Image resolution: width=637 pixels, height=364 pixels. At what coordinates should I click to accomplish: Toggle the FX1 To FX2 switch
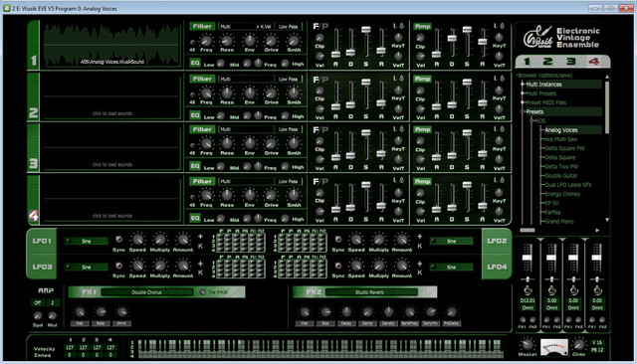pyautogui.click(x=202, y=291)
